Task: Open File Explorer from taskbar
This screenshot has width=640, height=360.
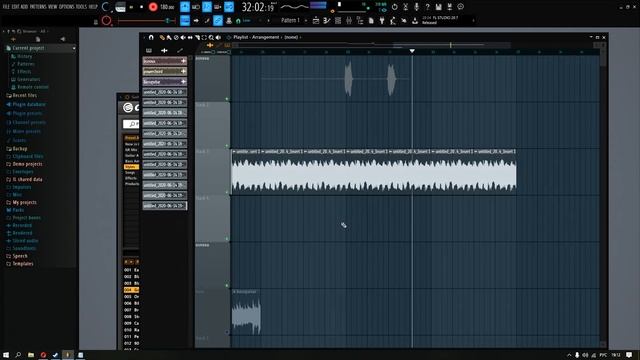Action: [31, 355]
